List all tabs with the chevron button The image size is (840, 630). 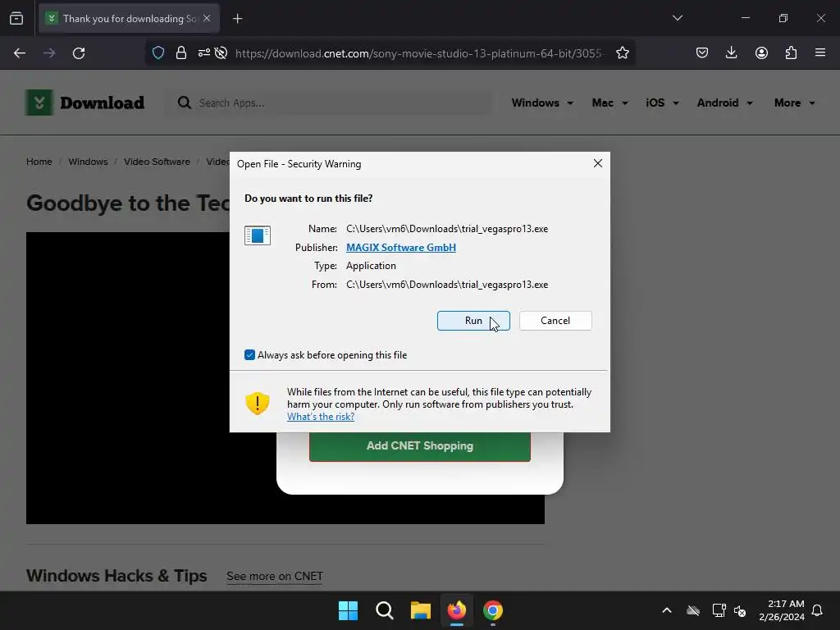click(677, 18)
